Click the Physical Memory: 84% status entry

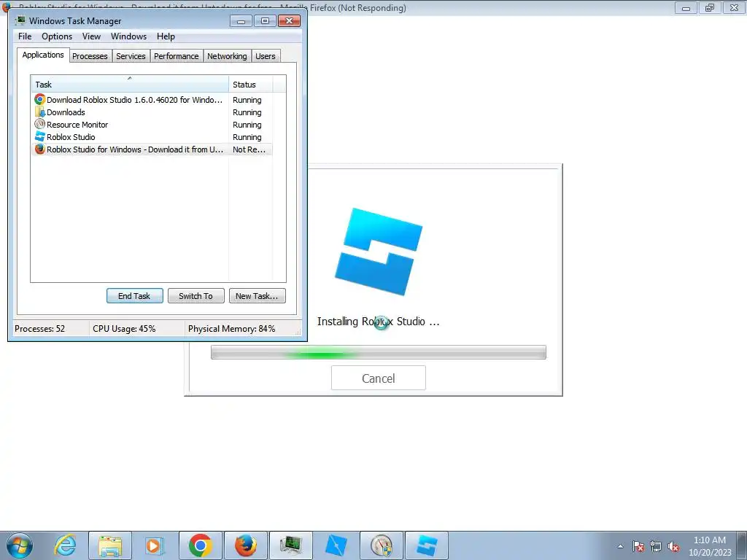coord(231,329)
